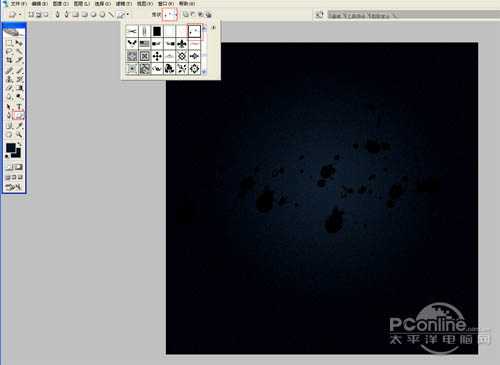This screenshot has height=365, width=500.
Task: Enable the Fill Pixels drawing mode option
Action: [x=46, y=14]
